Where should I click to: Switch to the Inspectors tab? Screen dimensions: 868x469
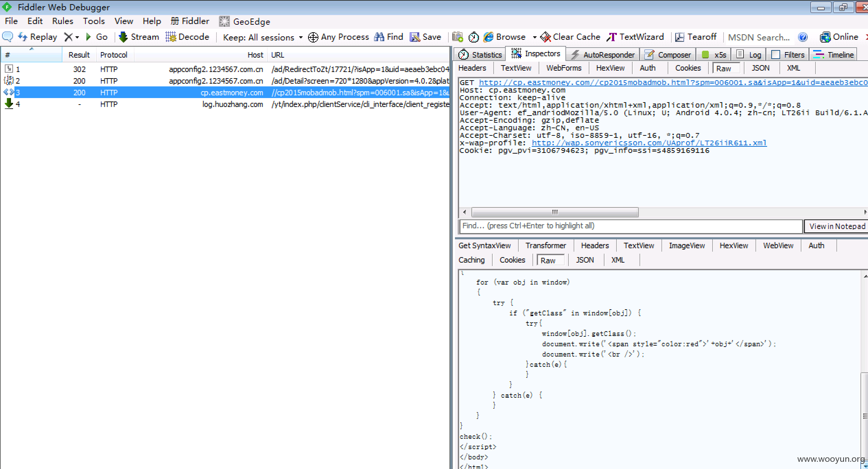click(536, 53)
